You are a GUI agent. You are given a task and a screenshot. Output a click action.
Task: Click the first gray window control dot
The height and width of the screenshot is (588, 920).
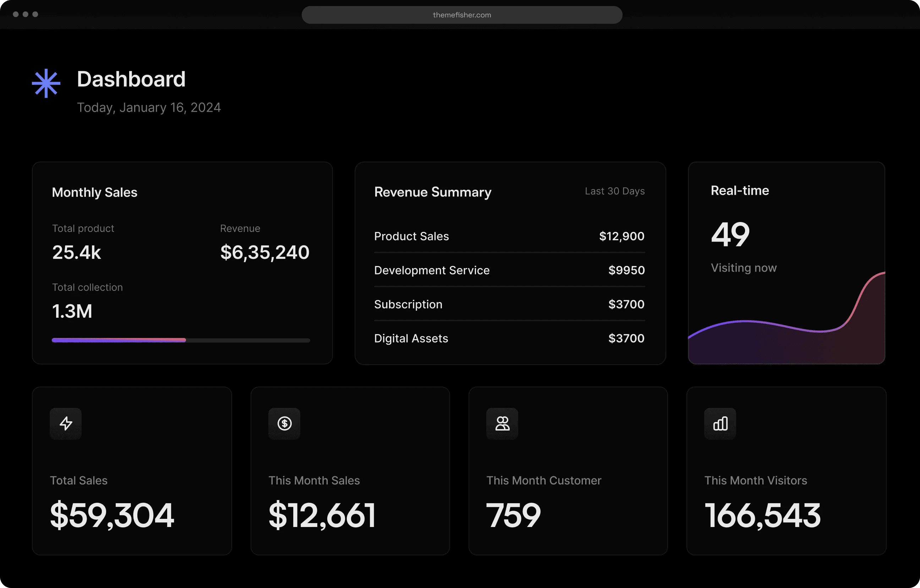(x=16, y=14)
